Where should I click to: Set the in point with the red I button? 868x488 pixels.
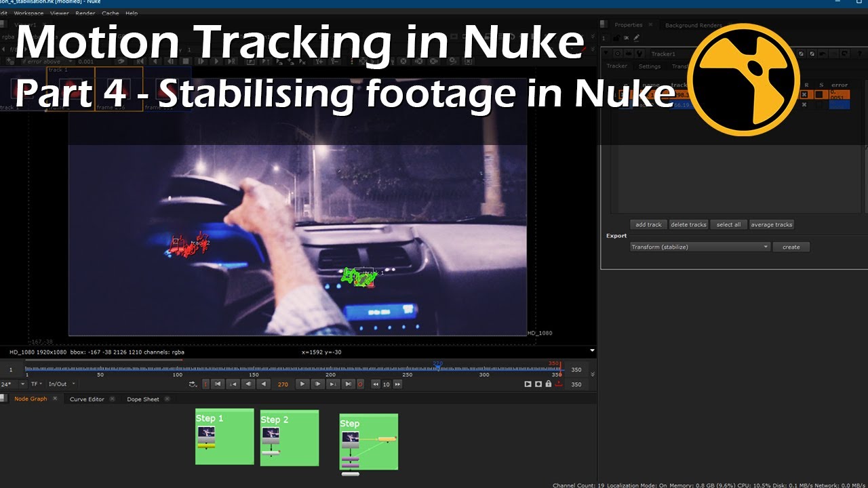206,384
